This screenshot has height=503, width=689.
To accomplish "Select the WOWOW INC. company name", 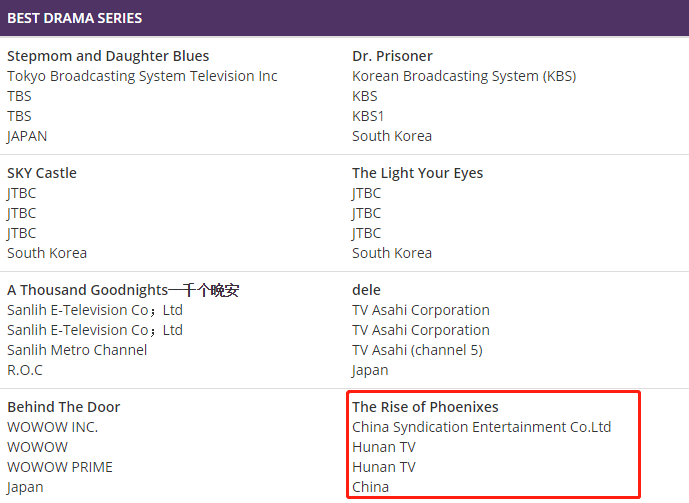I will tap(53, 427).
